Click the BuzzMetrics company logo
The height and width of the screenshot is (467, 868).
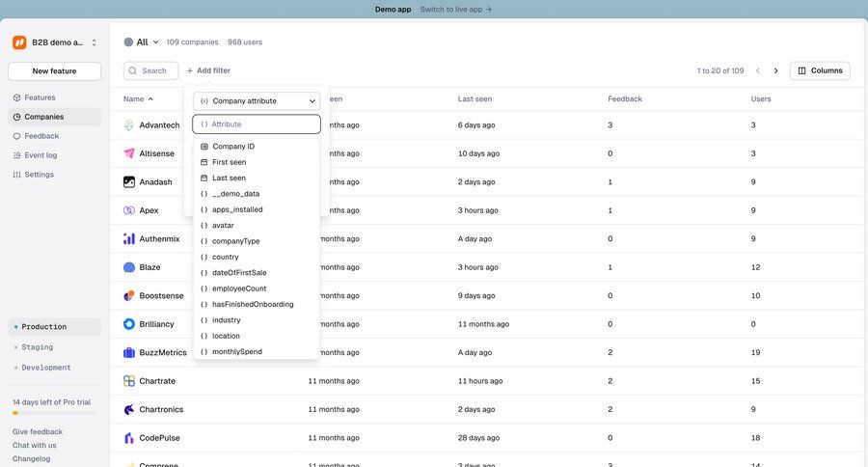tap(129, 352)
